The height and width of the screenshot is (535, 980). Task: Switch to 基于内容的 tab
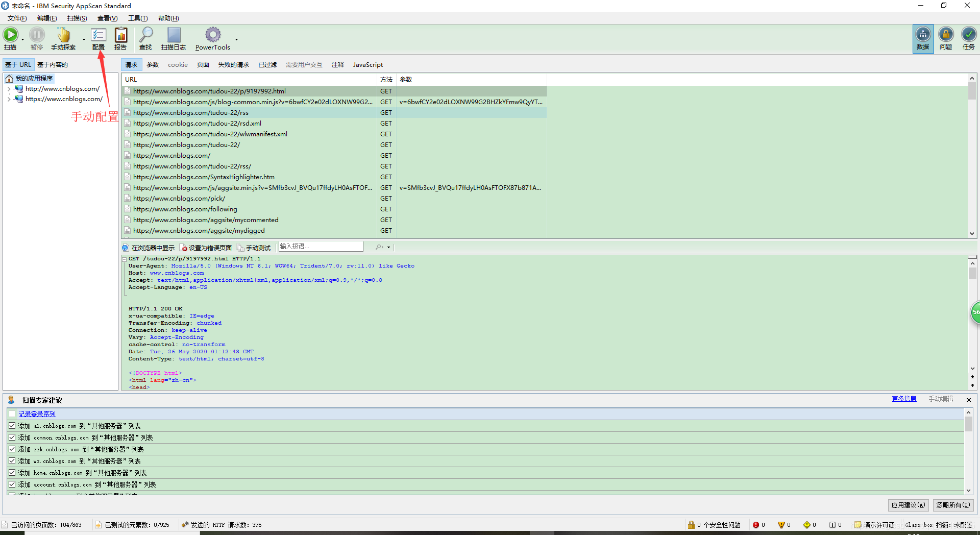coord(53,65)
